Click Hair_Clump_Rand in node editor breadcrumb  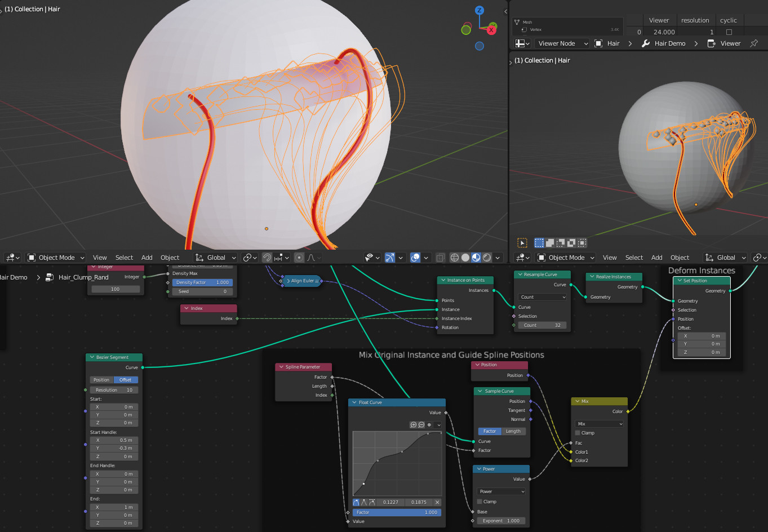pyautogui.click(x=83, y=277)
